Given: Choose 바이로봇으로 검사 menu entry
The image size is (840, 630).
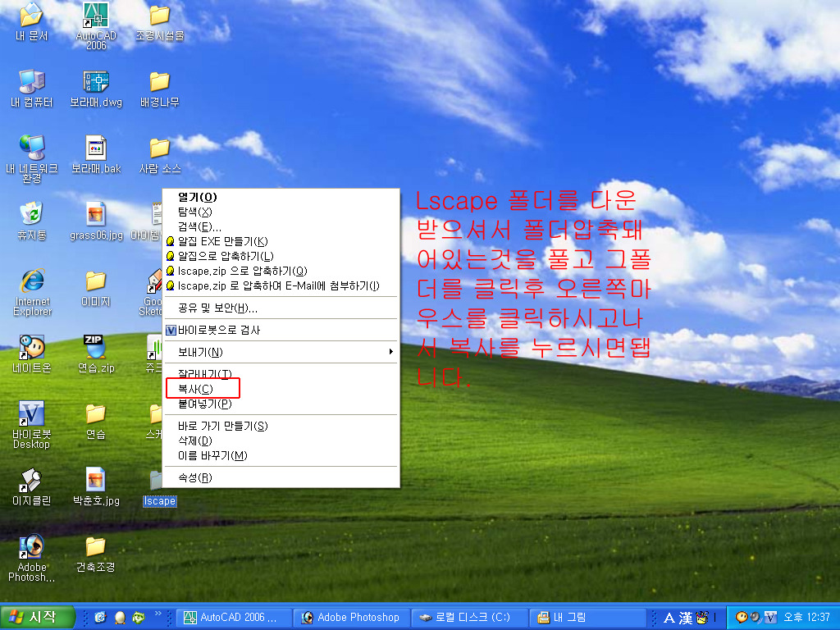Looking at the screenshot, I should [x=281, y=330].
